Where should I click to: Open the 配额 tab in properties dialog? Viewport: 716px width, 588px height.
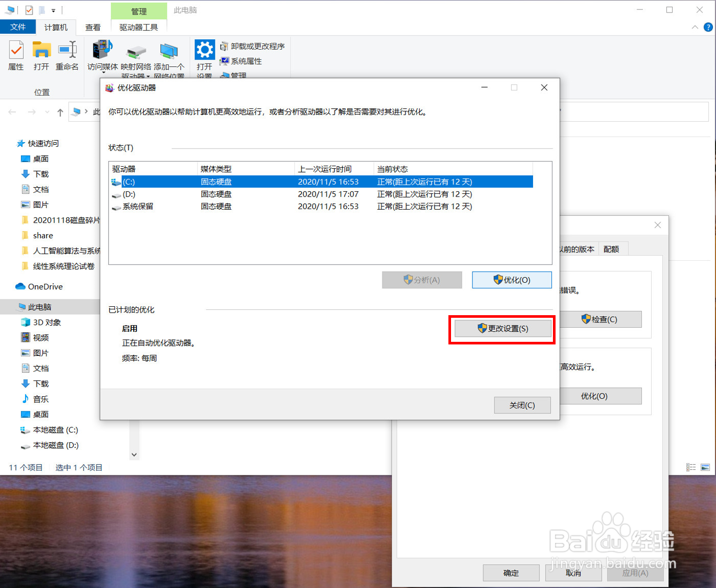612,249
